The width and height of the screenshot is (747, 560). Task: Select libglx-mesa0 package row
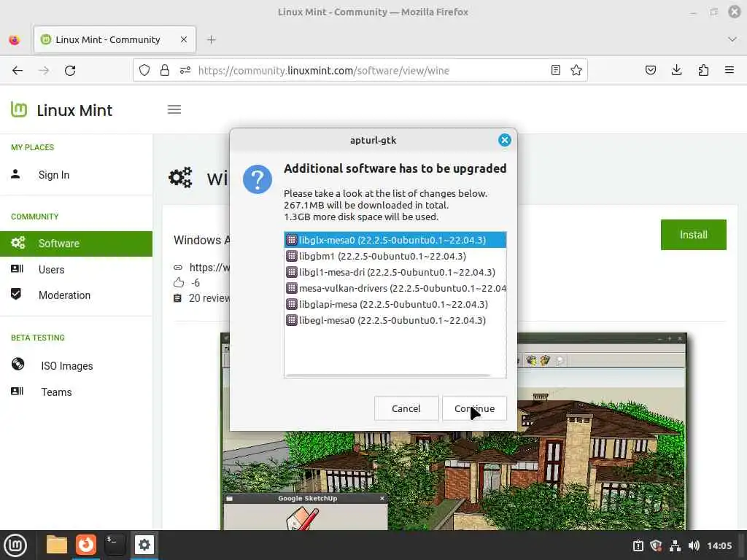(395, 240)
